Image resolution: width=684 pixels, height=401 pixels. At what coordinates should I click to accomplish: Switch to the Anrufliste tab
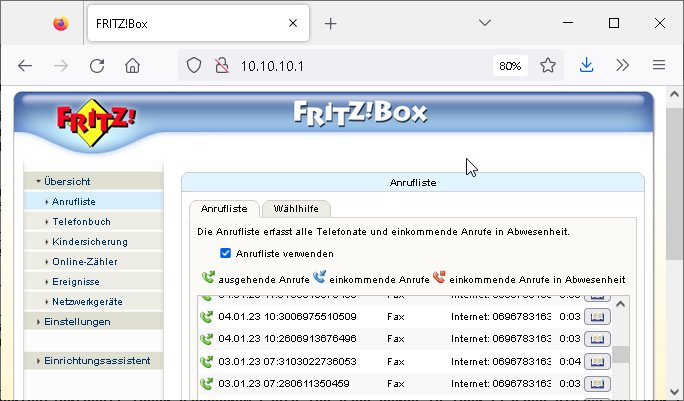[x=224, y=209]
